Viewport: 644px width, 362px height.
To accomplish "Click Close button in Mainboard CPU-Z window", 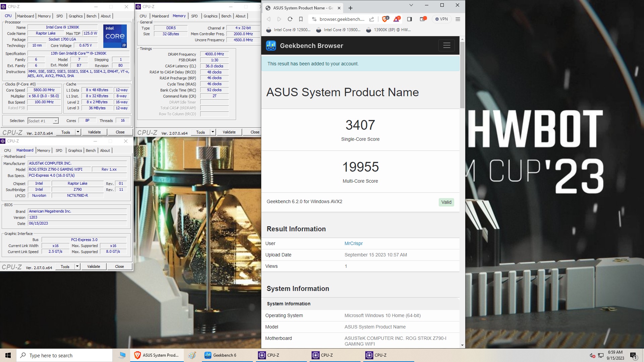I will point(119,266).
